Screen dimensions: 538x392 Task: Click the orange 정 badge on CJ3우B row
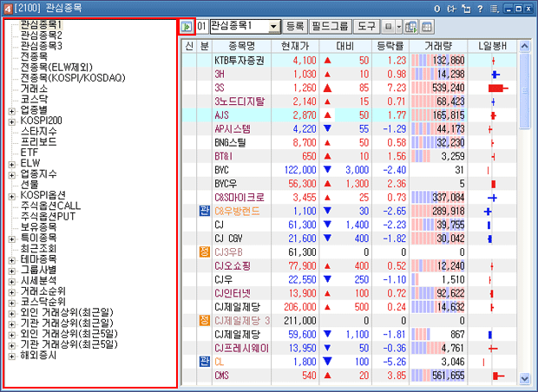204,252
